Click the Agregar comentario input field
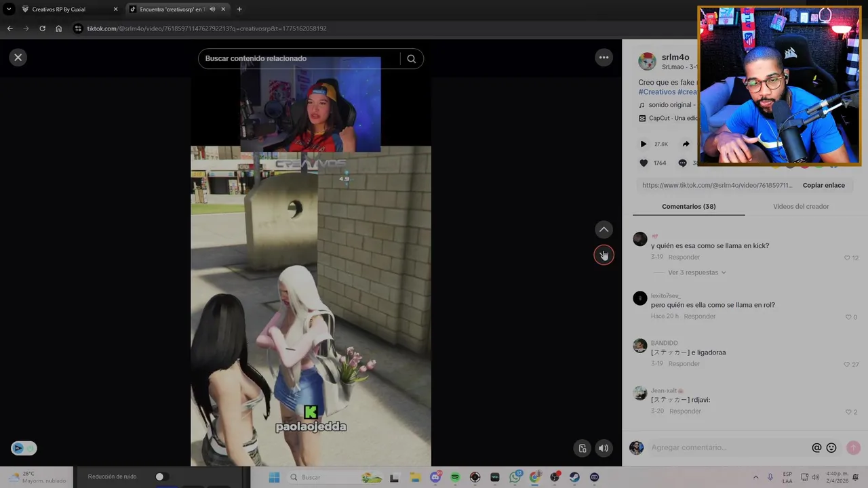This screenshot has height=488, width=868. click(x=729, y=448)
